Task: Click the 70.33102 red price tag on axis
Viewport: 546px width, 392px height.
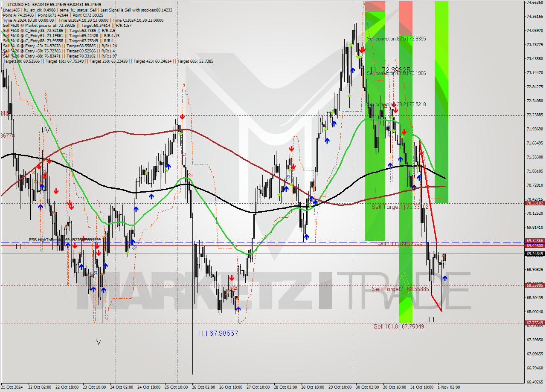Action: pos(535,203)
